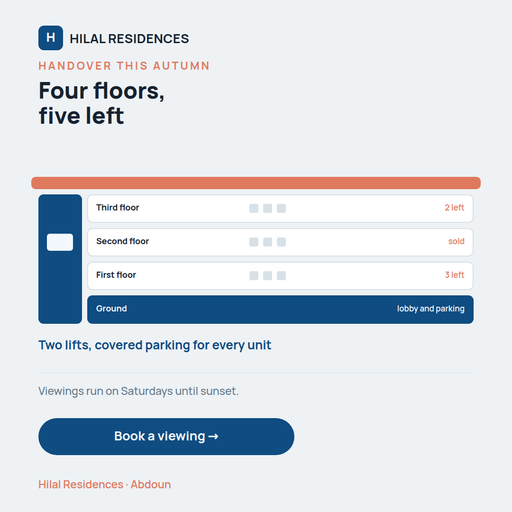Viewport: 512px width, 512px height.
Task: Click the 2 left availability label
Action: pos(454,208)
